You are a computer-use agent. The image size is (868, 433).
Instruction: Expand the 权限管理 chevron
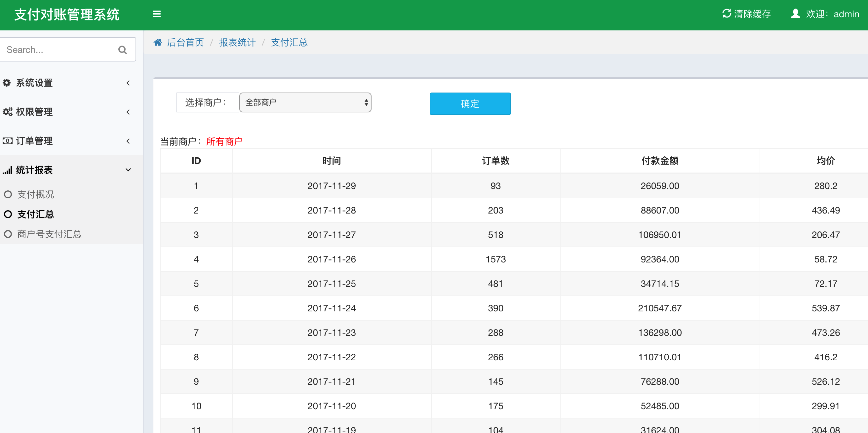pos(128,112)
